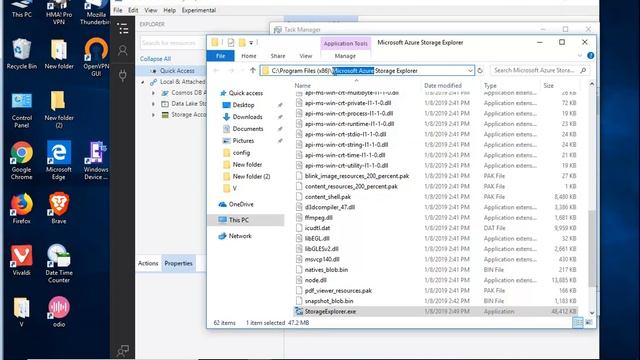Select Quick Access in Storage Explorer tree

click(x=177, y=71)
